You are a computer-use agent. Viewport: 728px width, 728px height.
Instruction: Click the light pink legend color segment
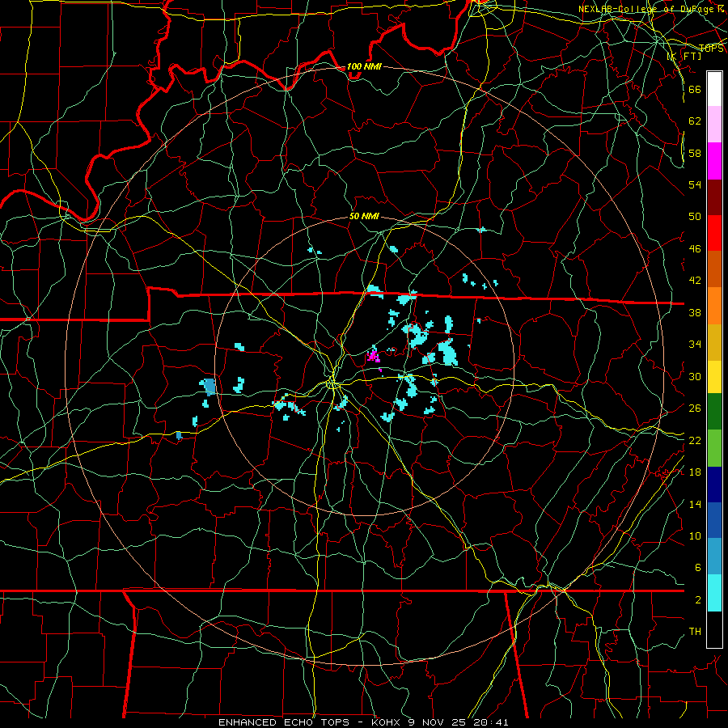pos(714,125)
